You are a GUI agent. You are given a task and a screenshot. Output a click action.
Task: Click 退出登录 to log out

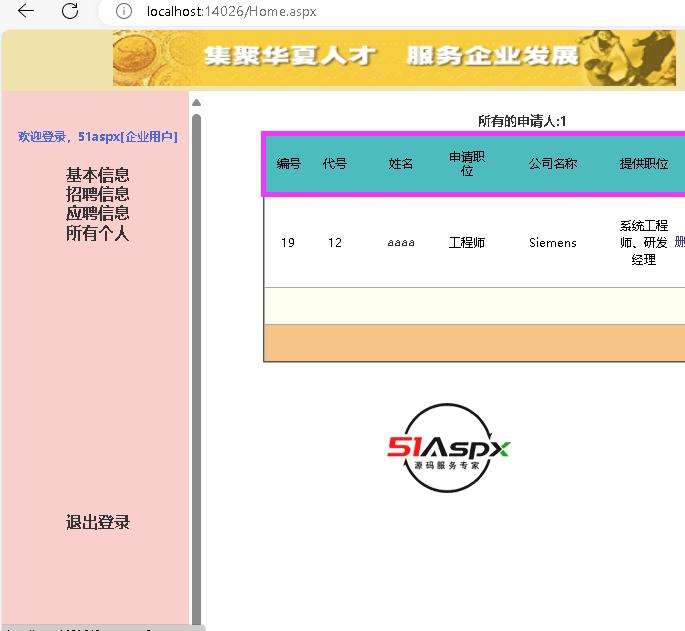click(97, 522)
